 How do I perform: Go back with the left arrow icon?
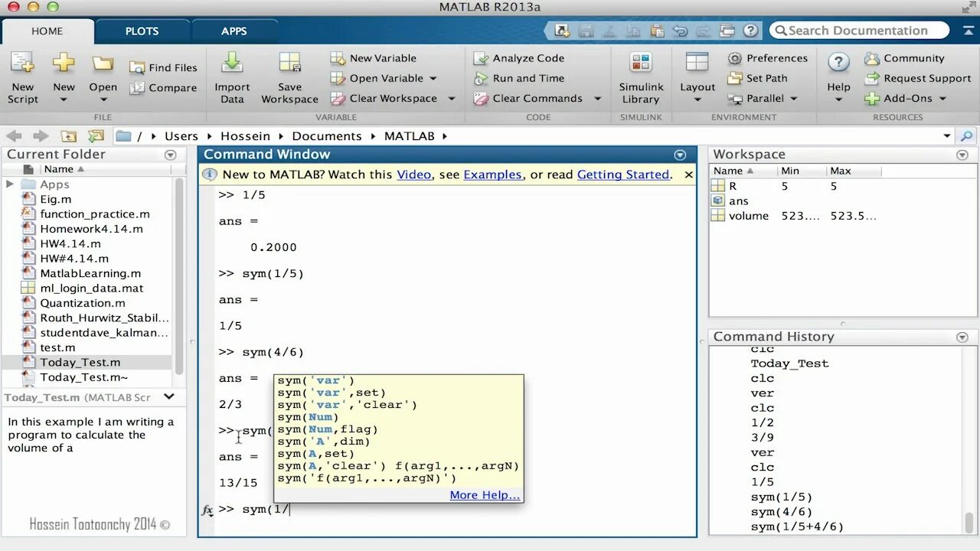pos(14,136)
